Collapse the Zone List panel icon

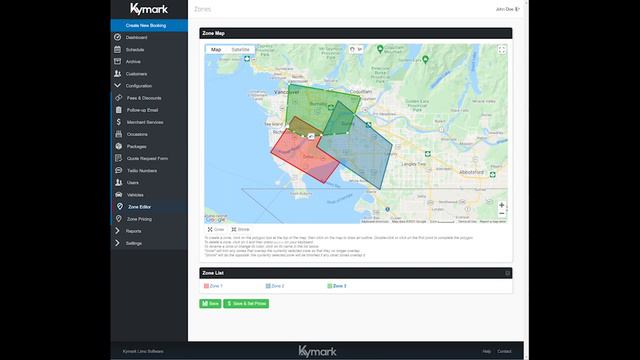(507, 273)
